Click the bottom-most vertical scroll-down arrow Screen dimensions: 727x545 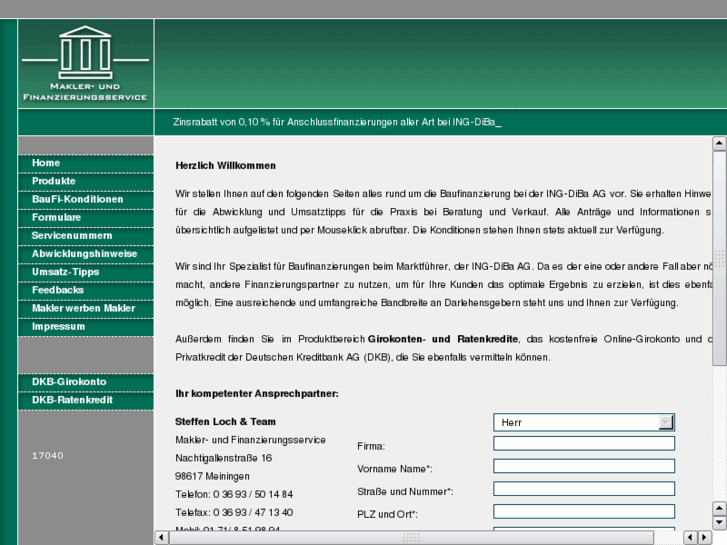pyautogui.click(x=719, y=523)
